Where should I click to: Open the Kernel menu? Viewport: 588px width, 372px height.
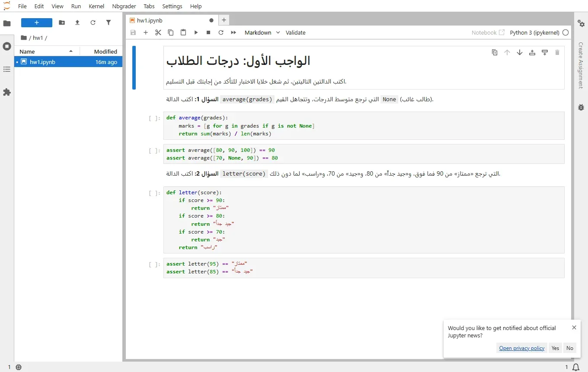pos(96,6)
